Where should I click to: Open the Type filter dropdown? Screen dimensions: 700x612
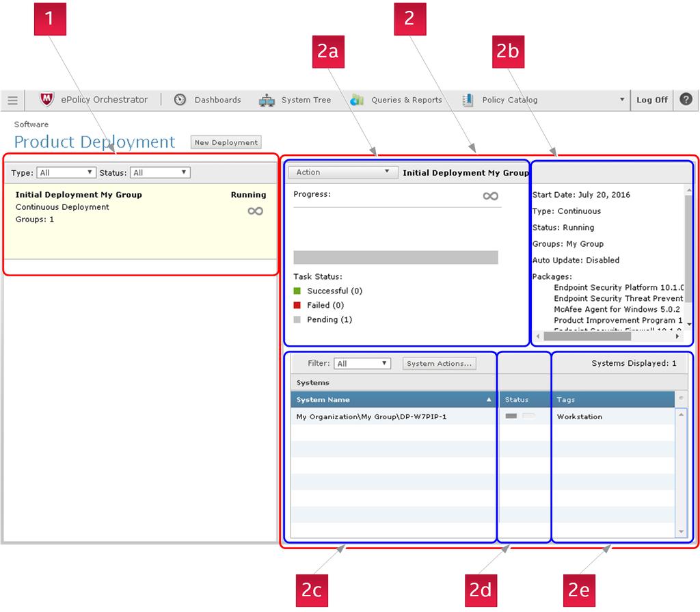(66, 172)
